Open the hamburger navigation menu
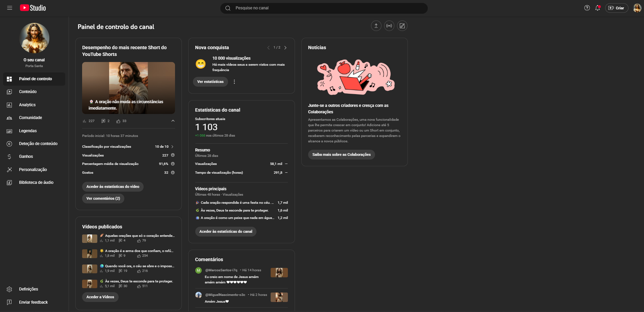This screenshot has height=312, width=644. 10,8
